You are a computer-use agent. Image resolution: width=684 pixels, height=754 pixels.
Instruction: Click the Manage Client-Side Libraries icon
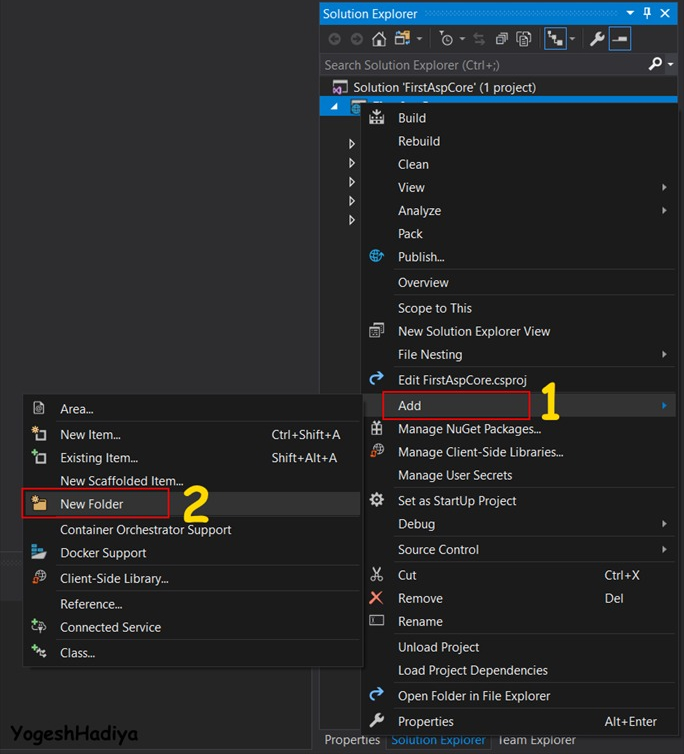tap(377, 451)
